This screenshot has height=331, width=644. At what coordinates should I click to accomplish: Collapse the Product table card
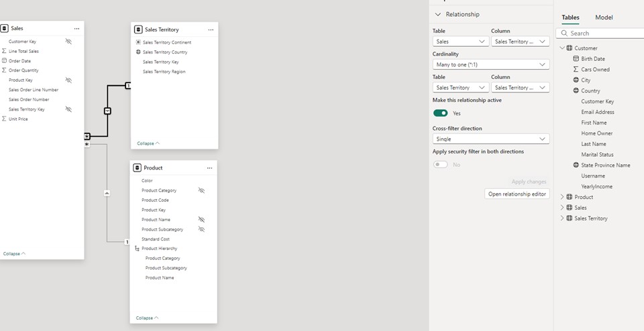pyautogui.click(x=148, y=318)
